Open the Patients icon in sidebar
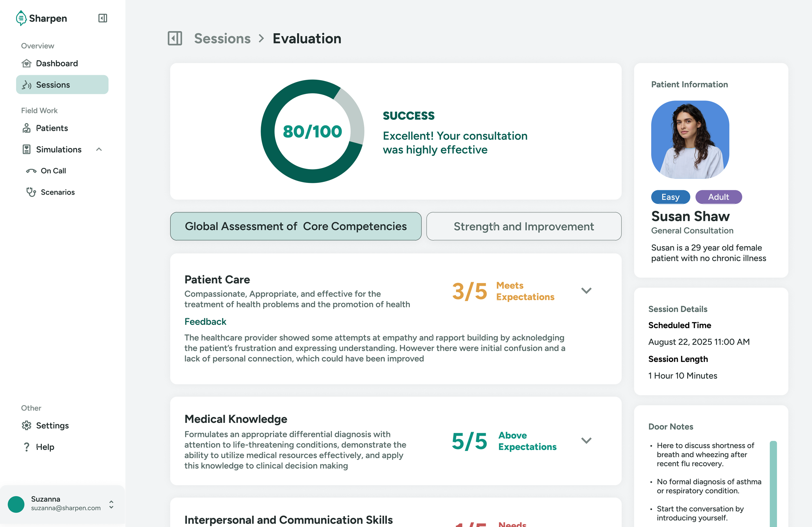This screenshot has height=527, width=812. 26,128
